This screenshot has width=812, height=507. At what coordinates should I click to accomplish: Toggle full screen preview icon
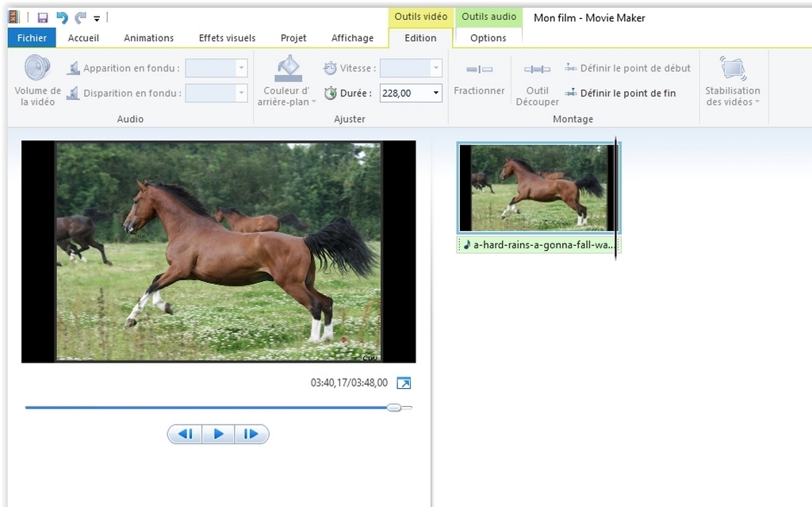404,383
